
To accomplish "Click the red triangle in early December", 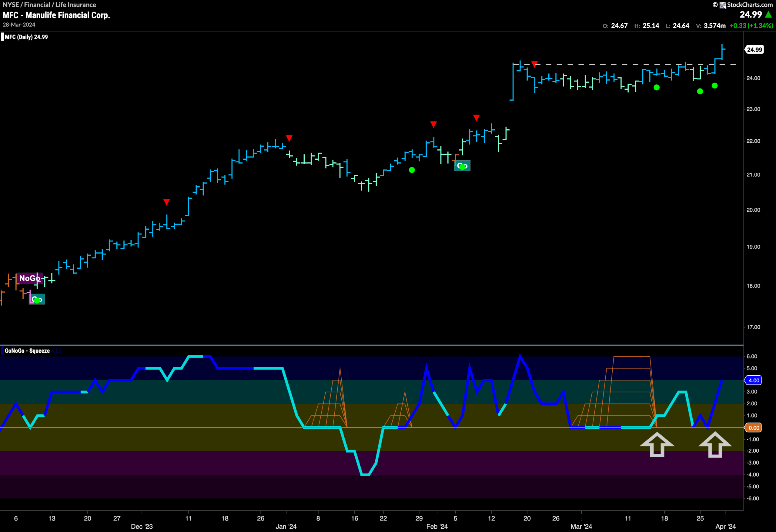I will (167, 202).
